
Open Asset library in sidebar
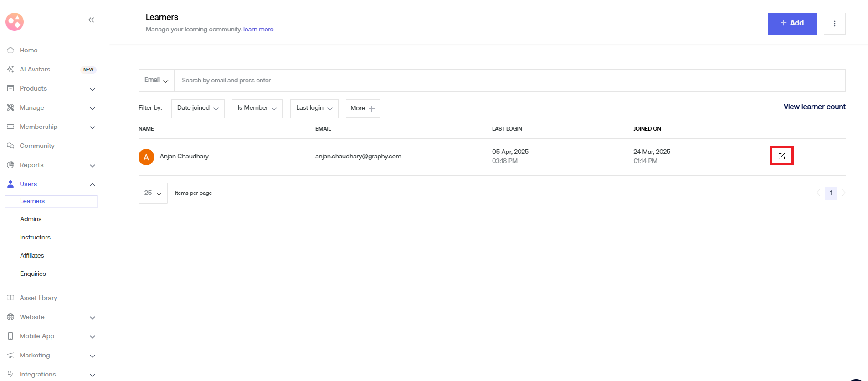[38, 298]
